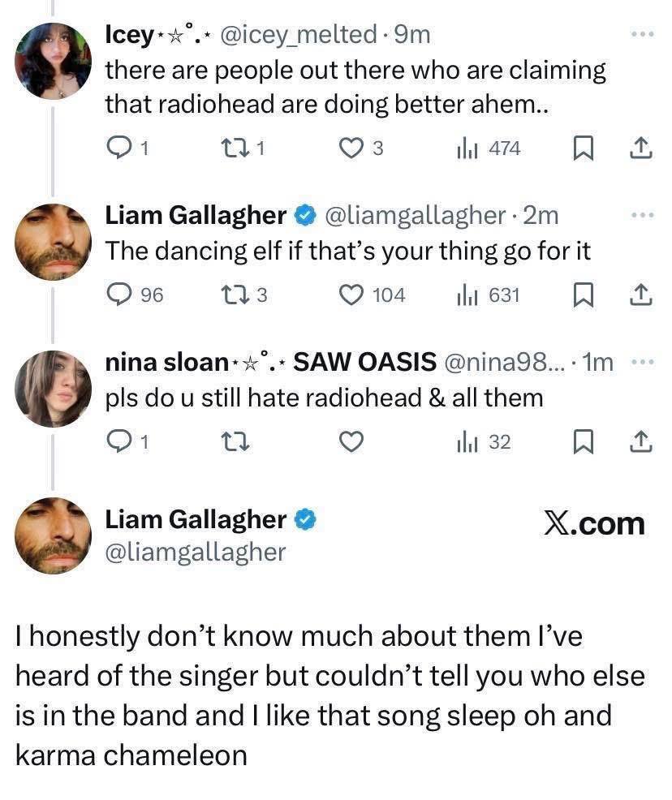The image size is (672, 800).
Task: Open @icey_melted profile handle
Action: (x=299, y=35)
